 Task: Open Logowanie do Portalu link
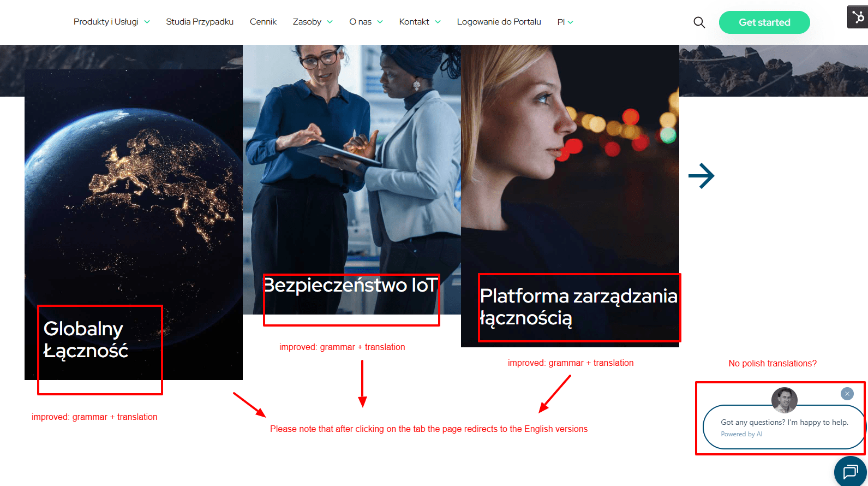pyautogui.click(x=499, y=22)
